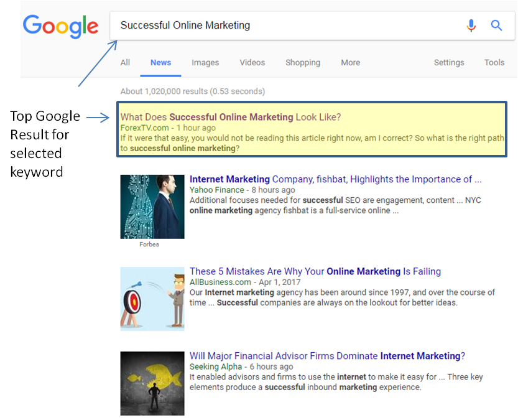Click the Yahoo Finance source name

tap(216, 190)
